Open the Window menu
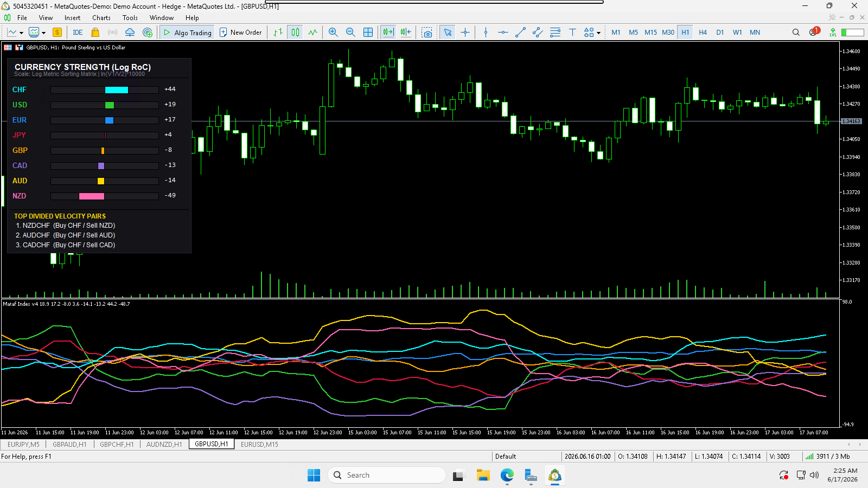The image size is (868, 488). point(162,18)
